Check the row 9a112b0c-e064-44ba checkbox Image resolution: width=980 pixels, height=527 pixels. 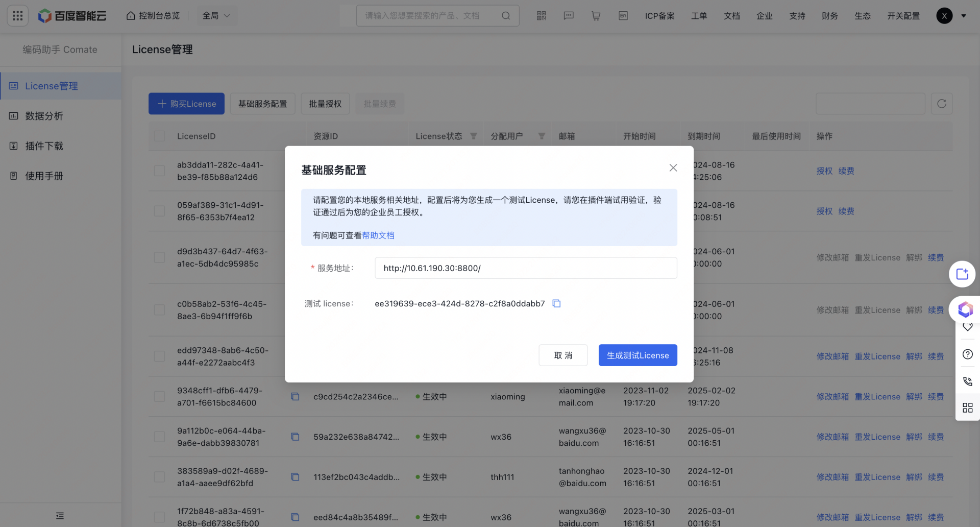click(159, 437)
